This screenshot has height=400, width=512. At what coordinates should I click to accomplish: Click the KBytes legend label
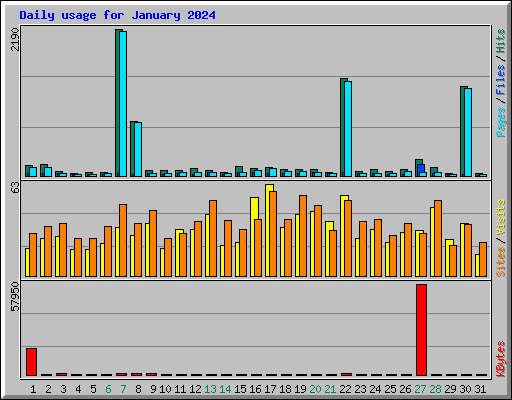(x=501, y=359)
